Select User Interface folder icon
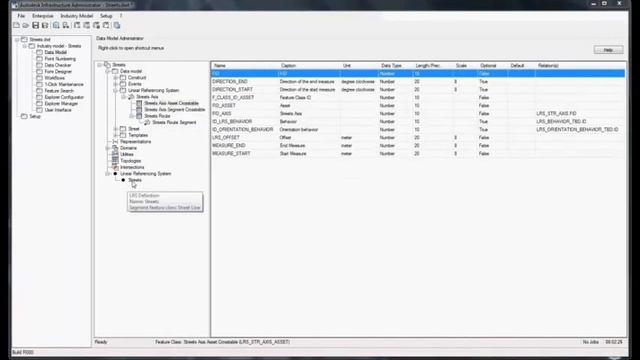Screen dimensions: 640x360 click(40, 110)
